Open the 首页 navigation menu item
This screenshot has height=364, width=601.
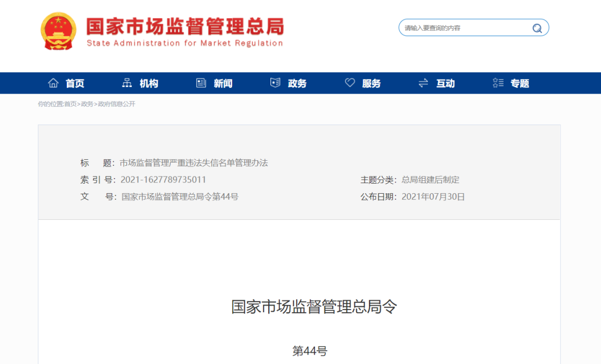tap(76, 83)
